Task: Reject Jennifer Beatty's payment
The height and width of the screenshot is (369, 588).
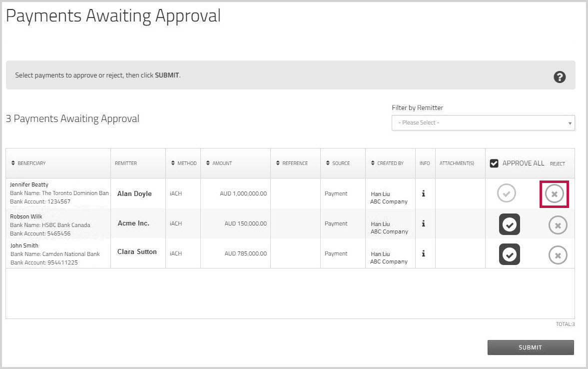Action: tap(554, 194)
